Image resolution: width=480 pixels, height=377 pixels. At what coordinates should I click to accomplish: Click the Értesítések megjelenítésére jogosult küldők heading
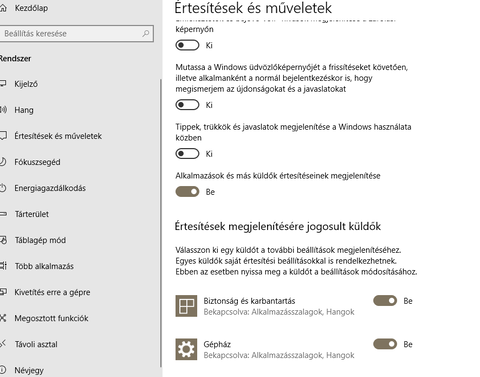278,227
